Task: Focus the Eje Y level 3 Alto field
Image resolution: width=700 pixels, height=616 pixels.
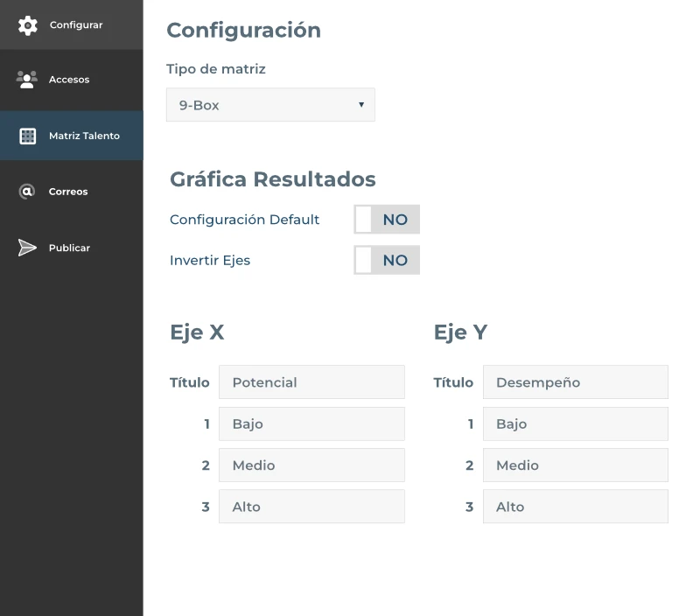Action: [x=575, y=507]
